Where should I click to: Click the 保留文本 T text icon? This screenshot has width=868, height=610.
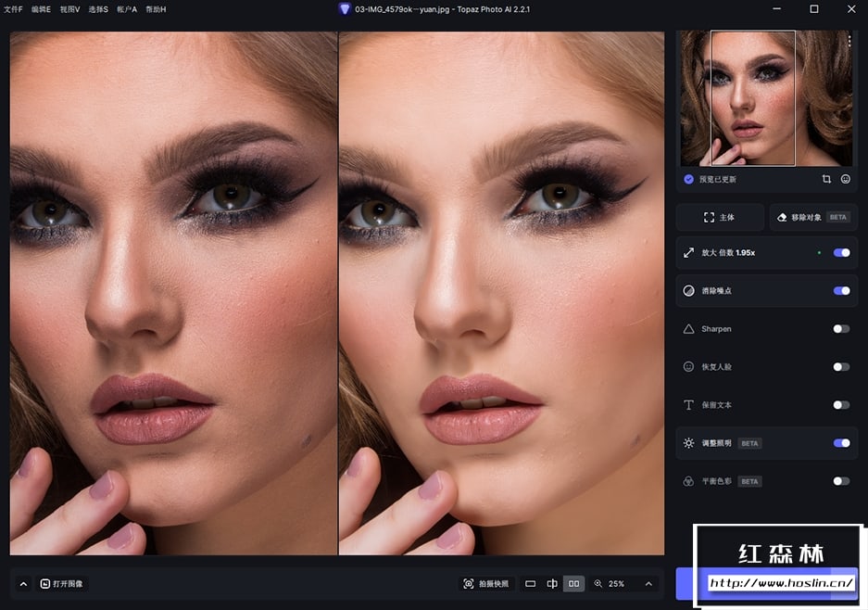(688, 405)
